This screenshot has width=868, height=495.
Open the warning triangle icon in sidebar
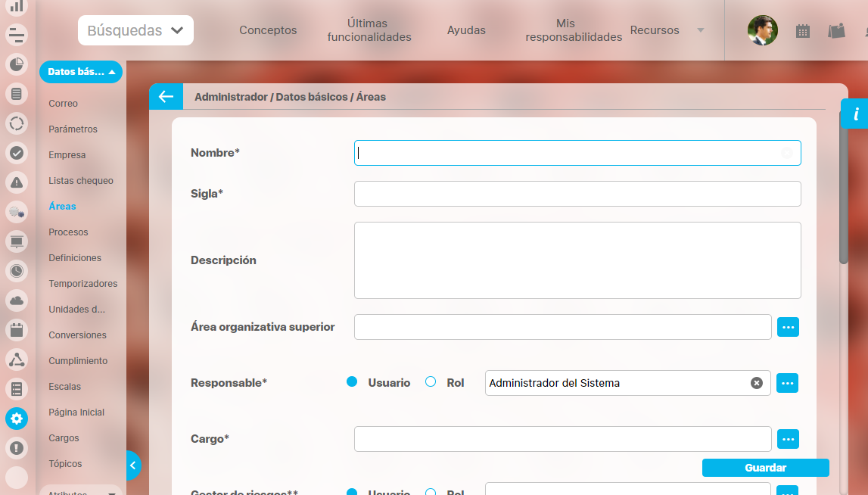point(17,182)
